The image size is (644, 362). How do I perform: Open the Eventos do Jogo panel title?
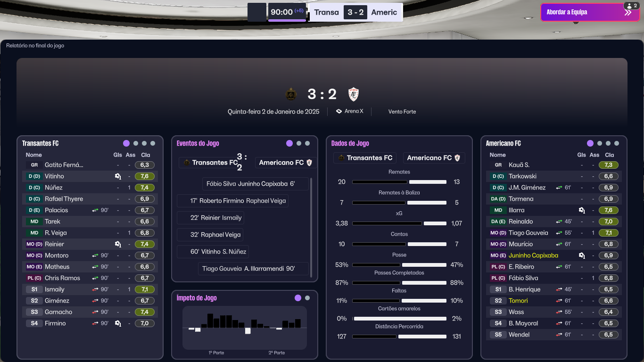(198, 143)
